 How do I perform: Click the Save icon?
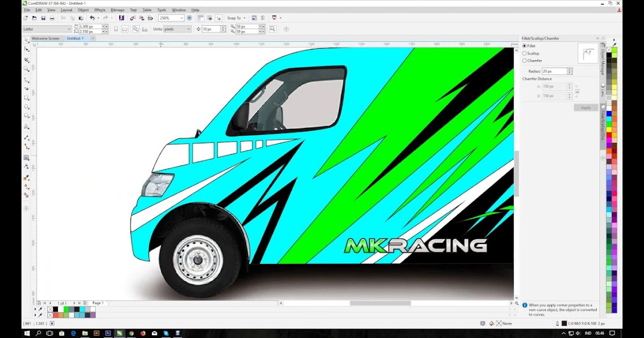click(x=43, y=18)
